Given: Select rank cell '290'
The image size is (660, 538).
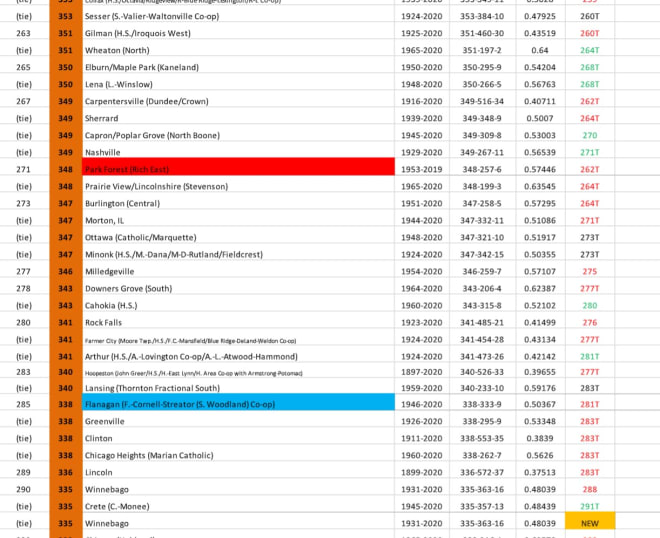Looking at the screenshot, I should pyautogui.click(x=24, y=490).
